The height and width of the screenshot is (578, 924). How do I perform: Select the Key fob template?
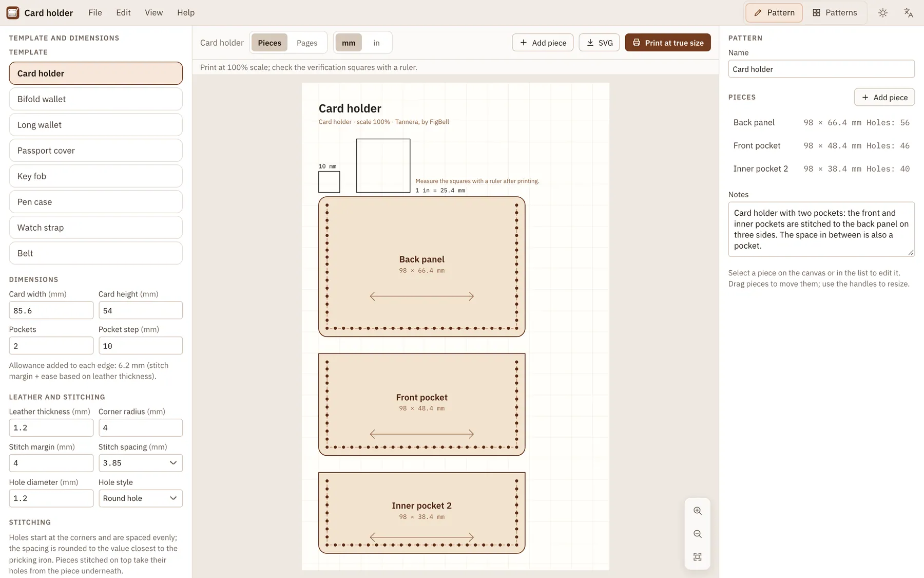95,176
